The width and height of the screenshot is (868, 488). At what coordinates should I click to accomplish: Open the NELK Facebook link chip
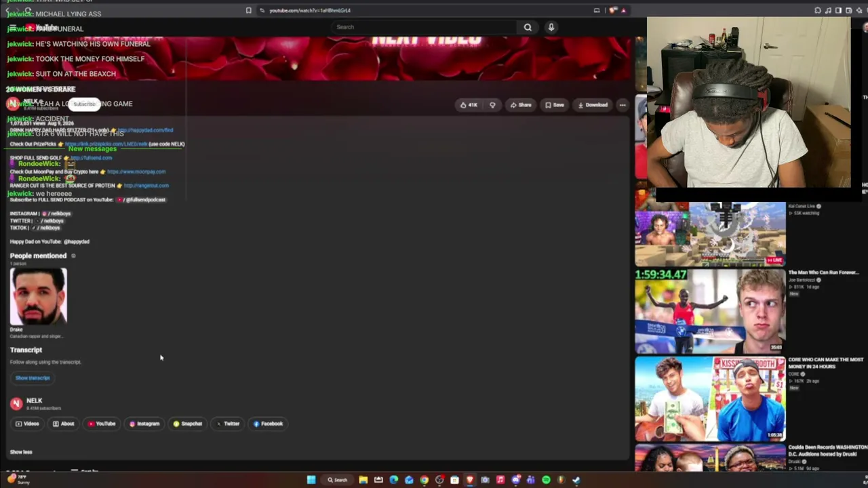coord(268,424)
